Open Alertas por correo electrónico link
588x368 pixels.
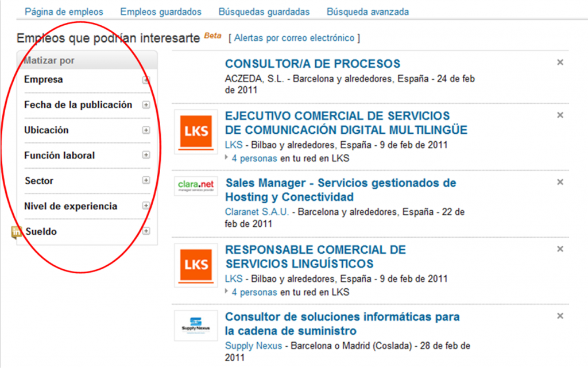pyautogui.click(x=295, y=38)
